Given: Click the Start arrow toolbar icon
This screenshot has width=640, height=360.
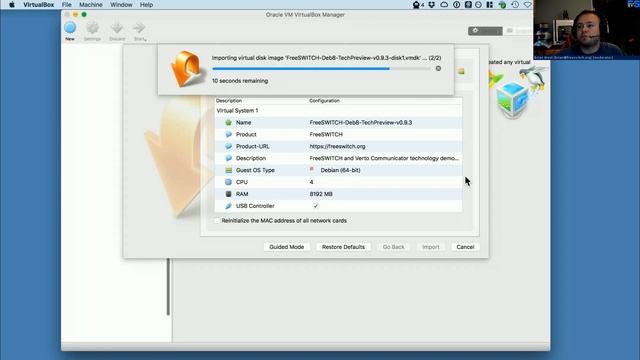Looking at the screenshot, I should click(139, 28).
